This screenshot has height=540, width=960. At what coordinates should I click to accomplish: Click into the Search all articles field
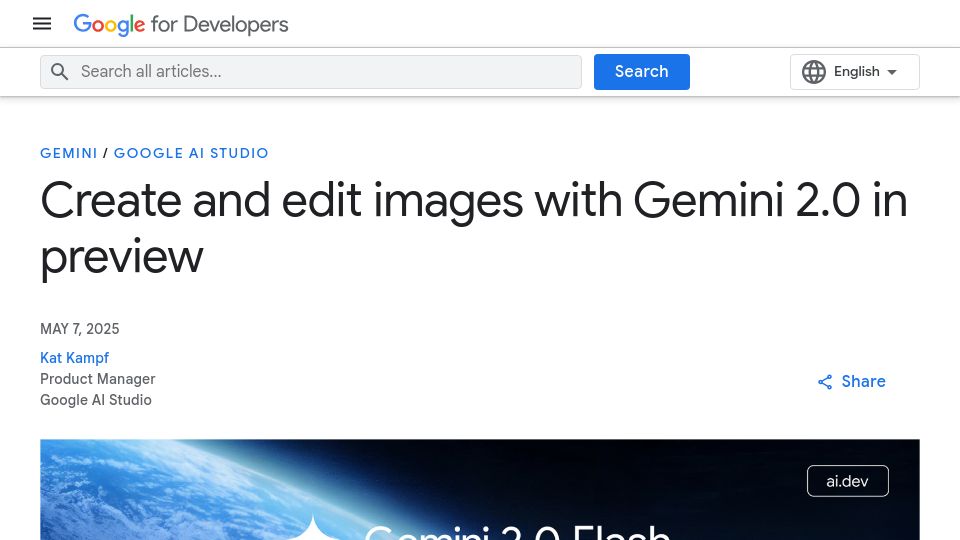[x=311, y=72]
